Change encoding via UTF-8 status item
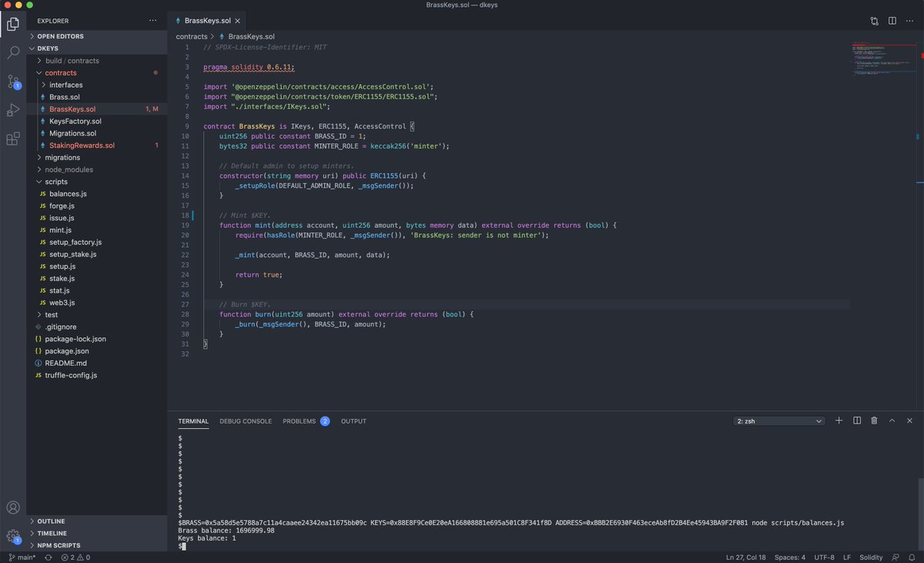924x563 pixels. tap(823, 557)
